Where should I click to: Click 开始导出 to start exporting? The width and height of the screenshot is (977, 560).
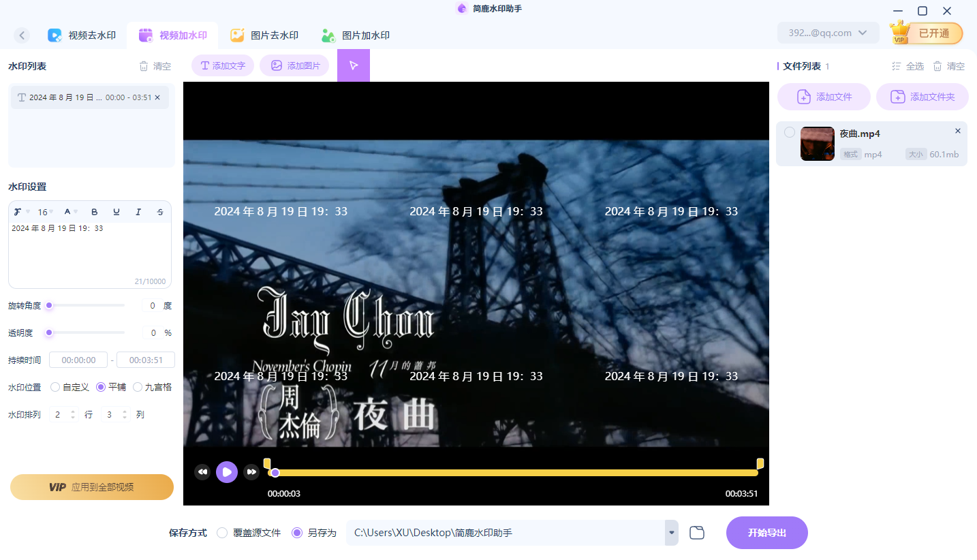click(x=767, y=533)
